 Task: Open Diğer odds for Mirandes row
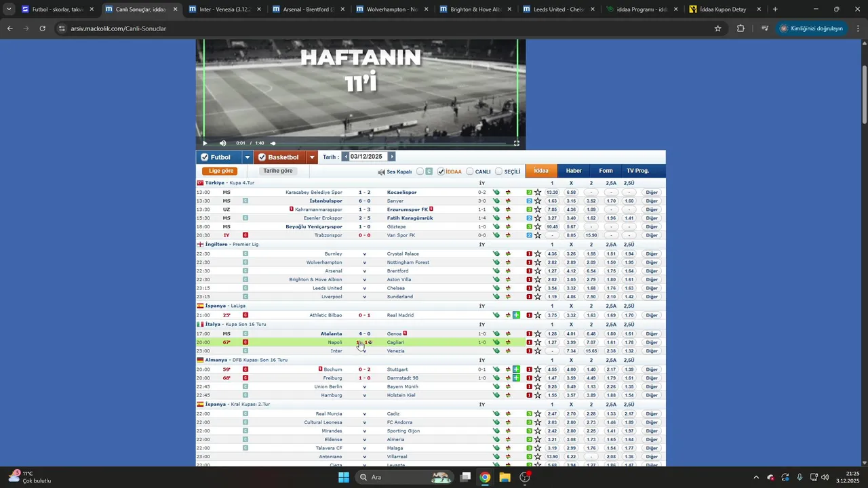[652, 431]
